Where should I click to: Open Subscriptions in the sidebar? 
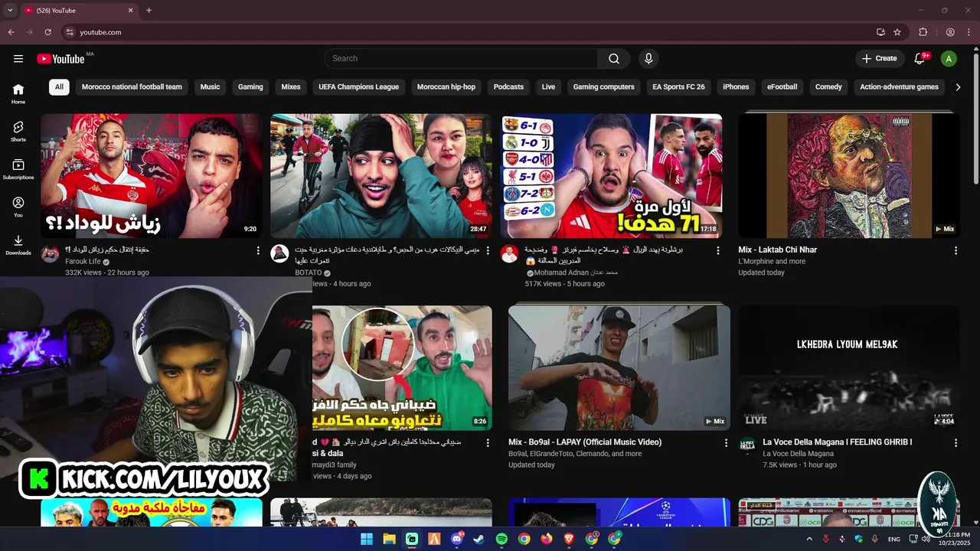(x=18, y=169)
